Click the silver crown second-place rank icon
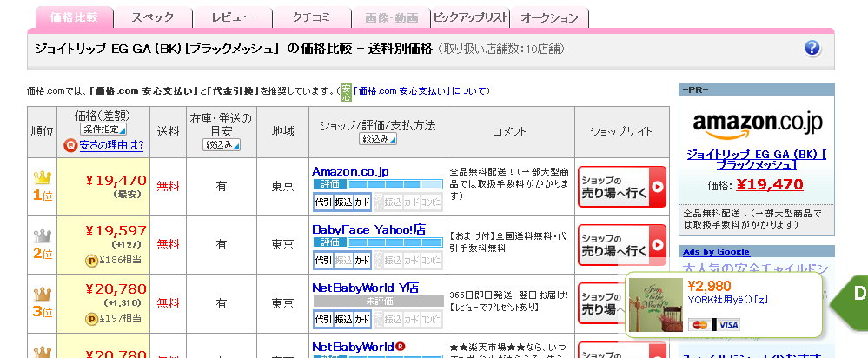The image size is (868, 358). 42,237
